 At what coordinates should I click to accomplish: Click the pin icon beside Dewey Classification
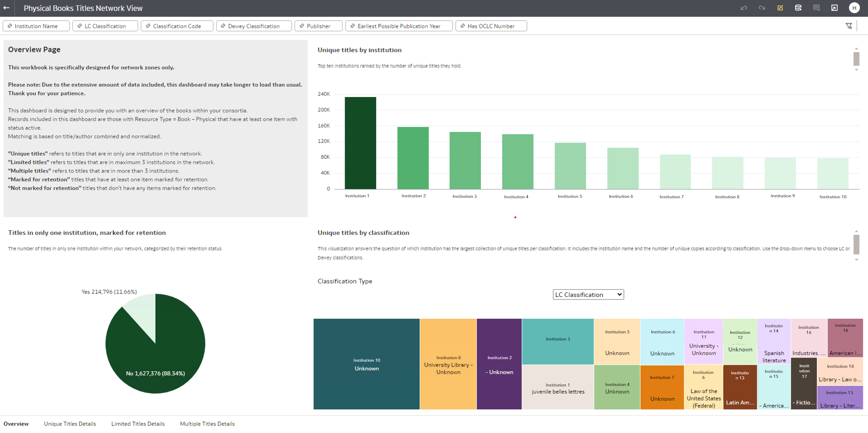pyautogui.click(x=223, y=26)
